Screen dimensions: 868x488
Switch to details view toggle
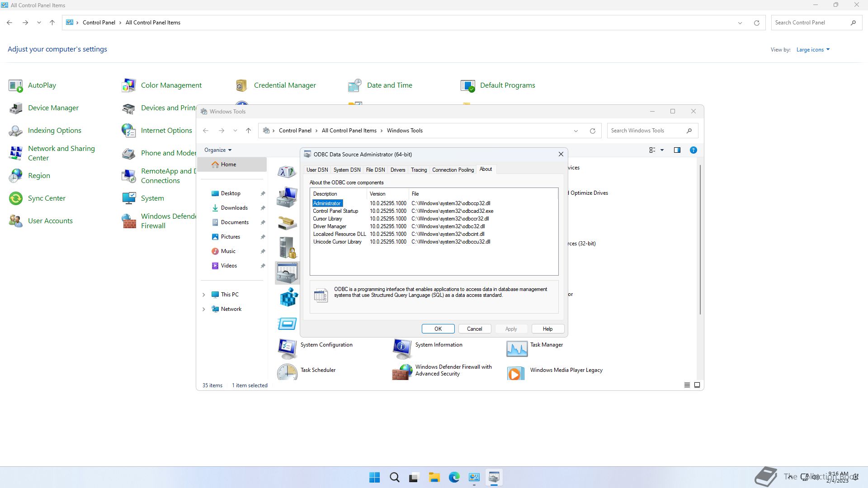(687, 385)
